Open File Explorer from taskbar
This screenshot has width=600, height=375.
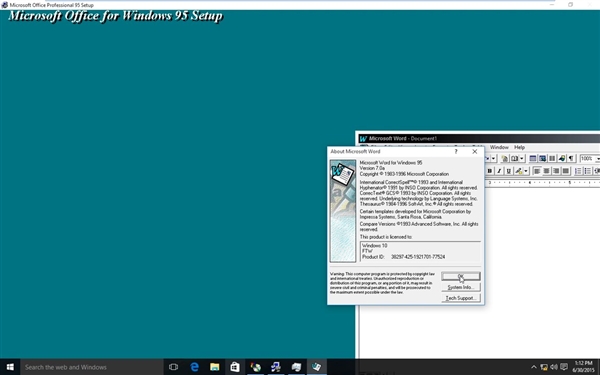215,367
